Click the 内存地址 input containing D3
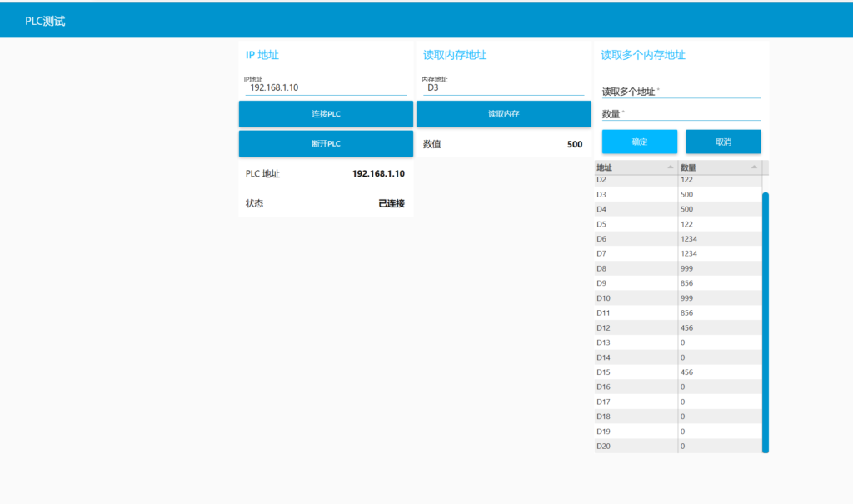853x504 pixels. click(x=503, y=87)
